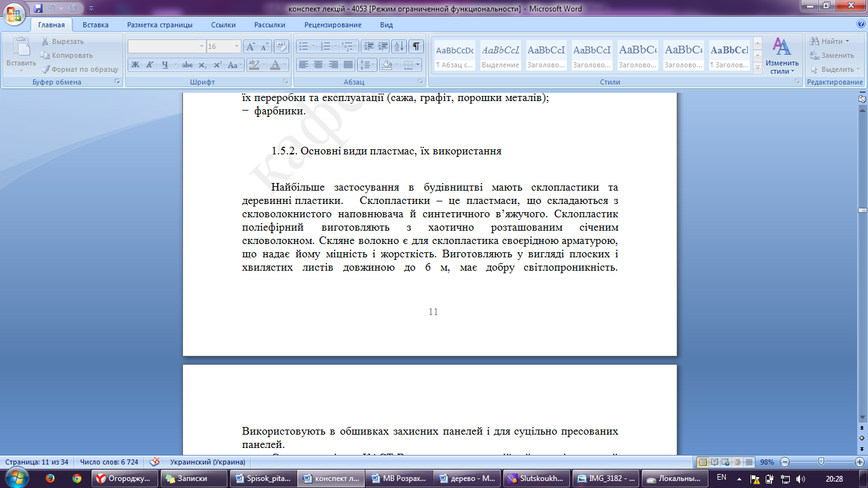The image size is (868, 488).
Task: Switch to full screen reading view
Action: (x=714, y=462)
